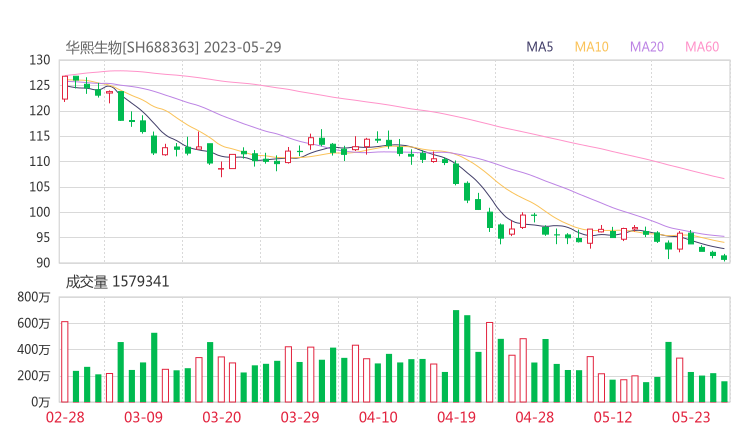The width and height of the screenshot is (740, 440).
Task: Click the 200万 volume axis label
Action: pyautogui.click(x=34, y=376)
